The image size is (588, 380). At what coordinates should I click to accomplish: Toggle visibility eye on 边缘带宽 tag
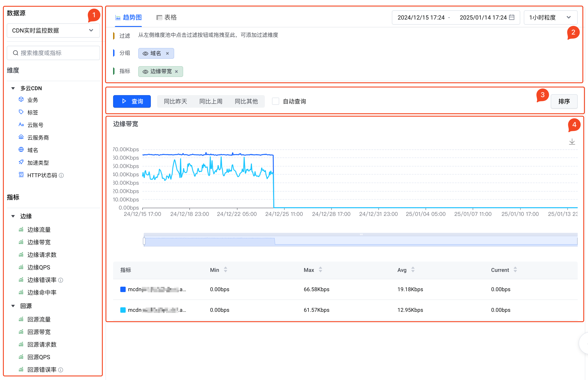(x=145, y=72)
